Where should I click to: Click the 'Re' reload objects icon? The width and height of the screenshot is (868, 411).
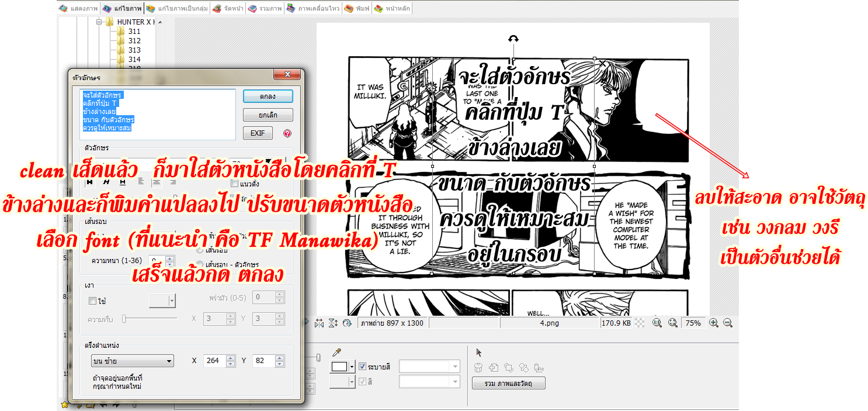pyautogui.click(x=539, y=368)
